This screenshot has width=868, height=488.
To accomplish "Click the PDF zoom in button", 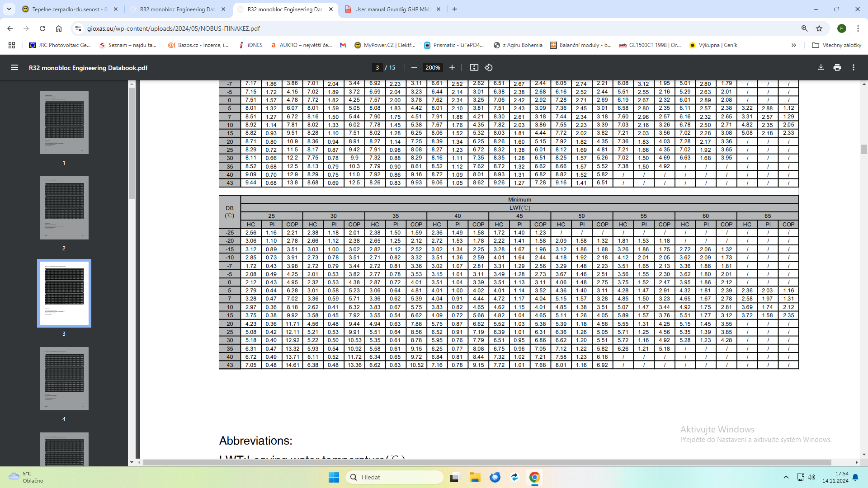I will (x=452, y=67).
